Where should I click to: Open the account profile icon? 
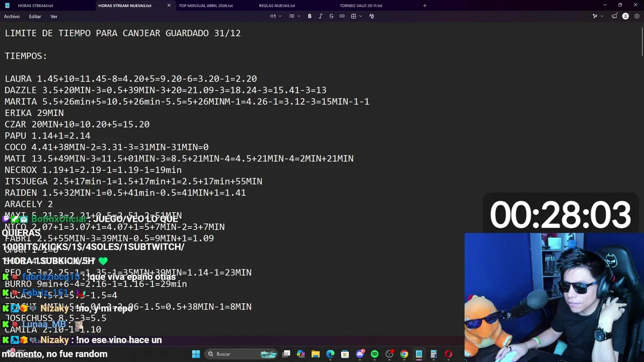[x=625, y=16]
